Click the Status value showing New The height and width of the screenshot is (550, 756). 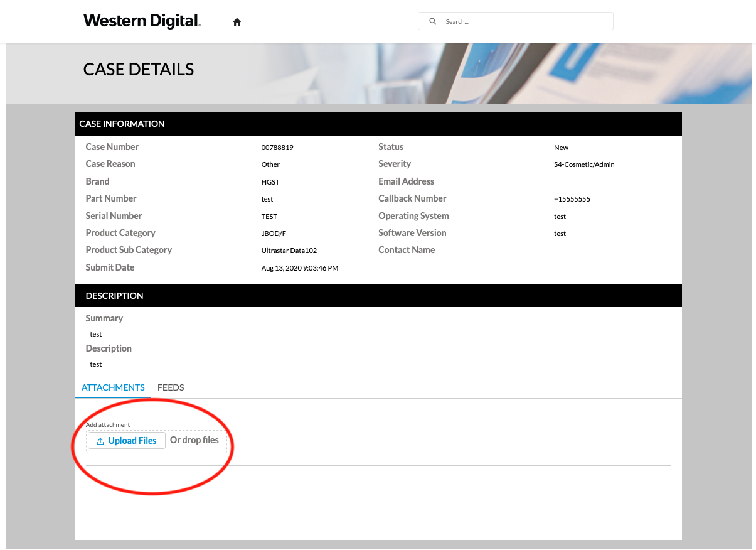tap(560, 147)
